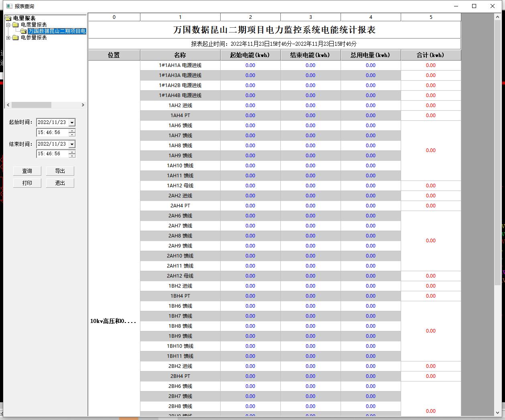Click the 电量报表 root folder icon
Screen dimensions: 505x420
pos(8,18)
